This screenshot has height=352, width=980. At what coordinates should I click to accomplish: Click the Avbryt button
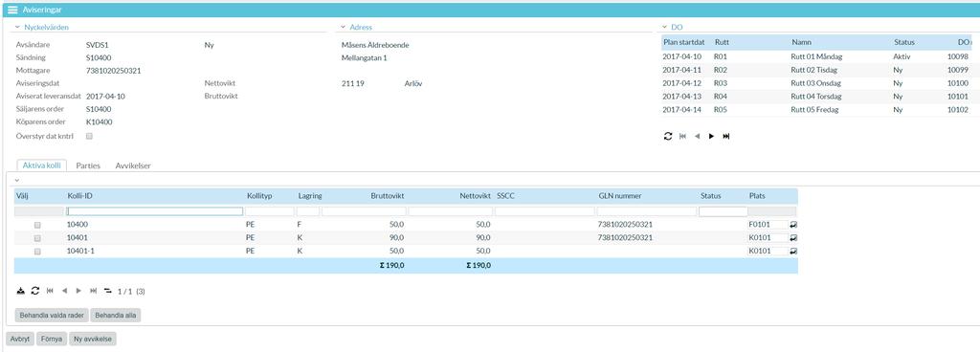(21, 339)
